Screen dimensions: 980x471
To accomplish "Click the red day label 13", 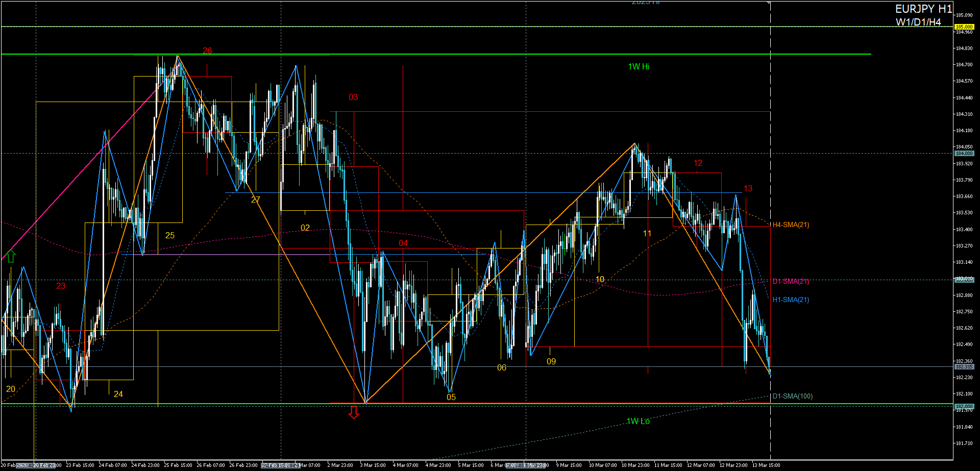I will 748,189.
